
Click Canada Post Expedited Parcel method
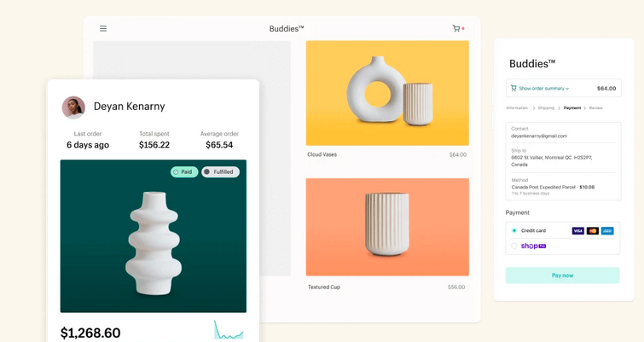[553, 188]
